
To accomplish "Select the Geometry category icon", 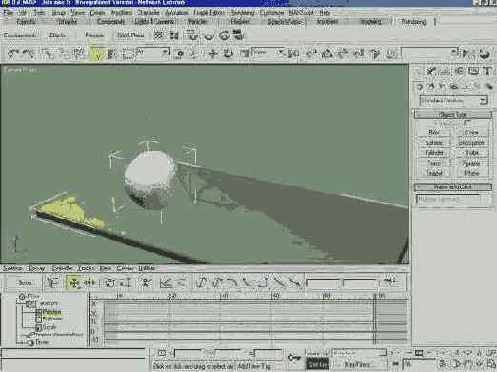I will click(420, 86).
